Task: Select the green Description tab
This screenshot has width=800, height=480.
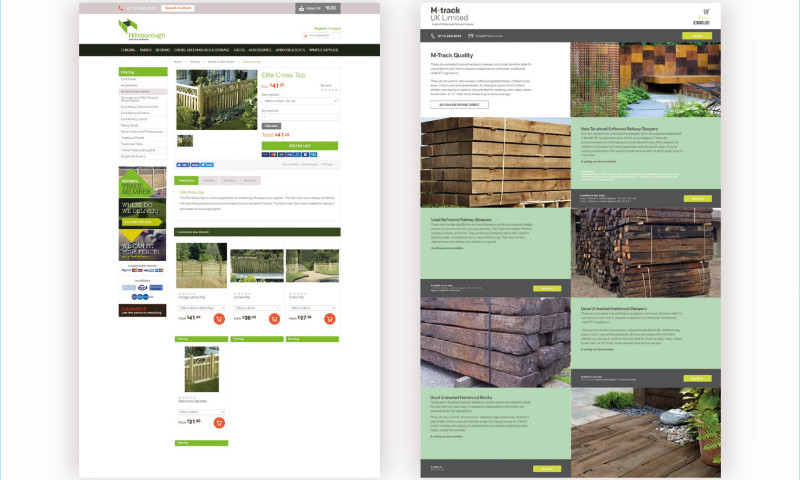Action: click(x=186, y=180)
